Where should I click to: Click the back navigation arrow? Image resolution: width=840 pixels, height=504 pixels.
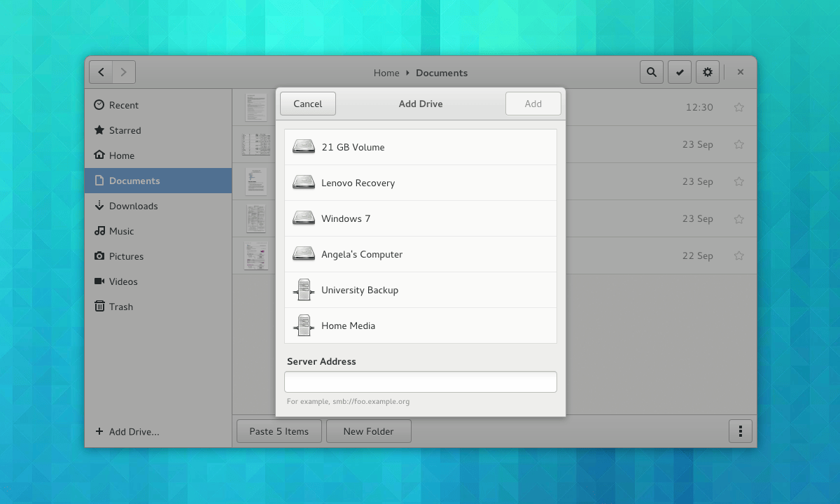click(x=101, y=71)
